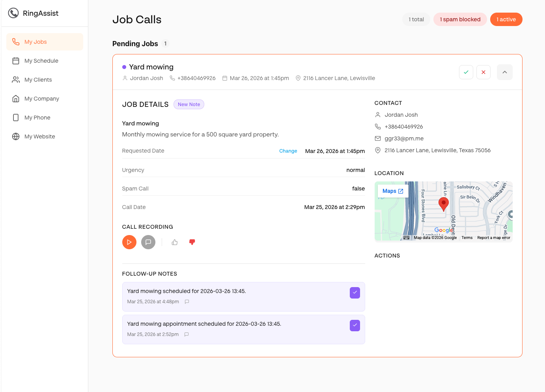Image resolution: width=545 pixels, height=392 pixels.
Task: Play the call recording
Action: pyautogui.click(x=129, y=242)
